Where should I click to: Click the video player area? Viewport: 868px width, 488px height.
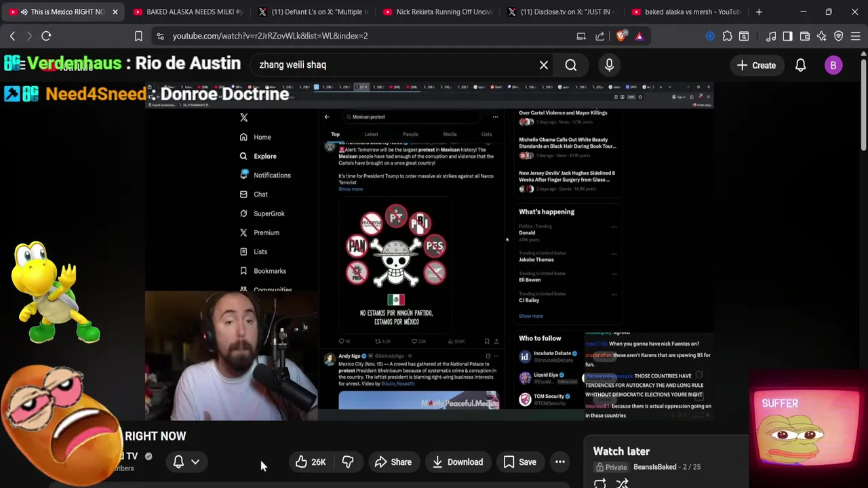coord(429,251)
